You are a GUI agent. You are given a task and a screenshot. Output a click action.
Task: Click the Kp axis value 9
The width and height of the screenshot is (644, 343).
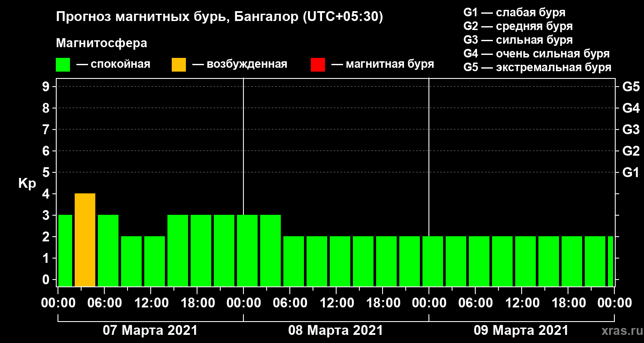(x=47, y=87)
